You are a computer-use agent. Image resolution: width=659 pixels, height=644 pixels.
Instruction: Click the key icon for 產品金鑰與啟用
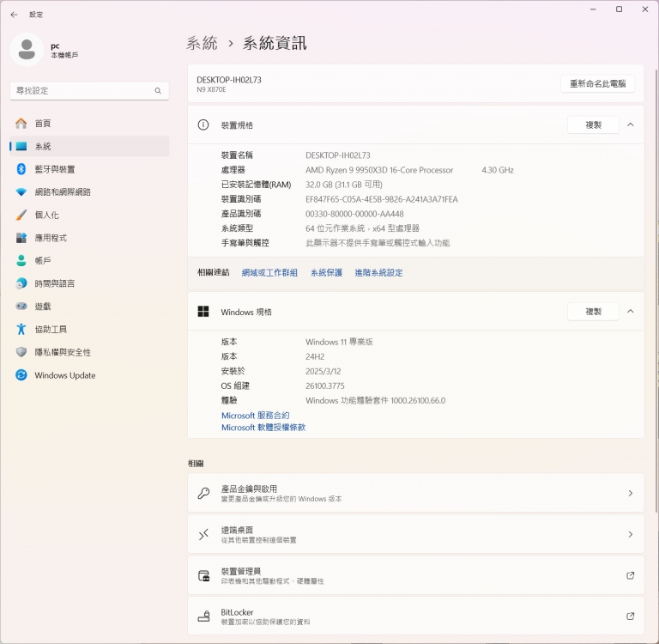point(203,493)
